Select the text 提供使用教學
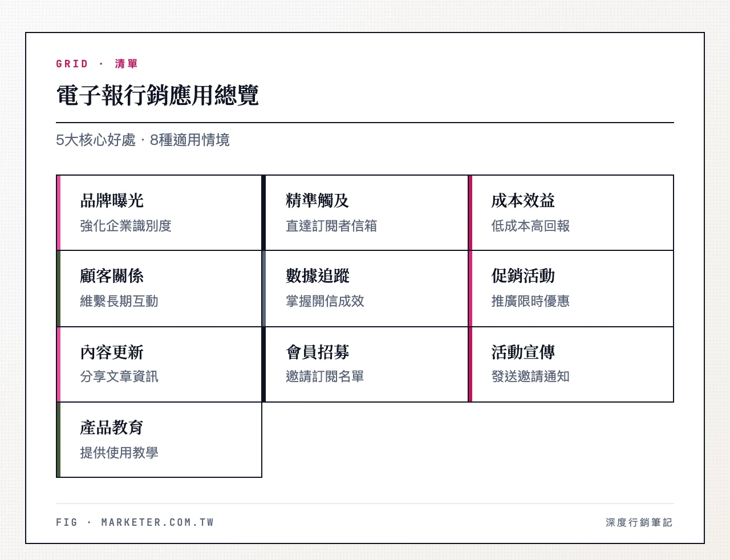This screenshot has height=560, width=730. (x=119, y=453)
